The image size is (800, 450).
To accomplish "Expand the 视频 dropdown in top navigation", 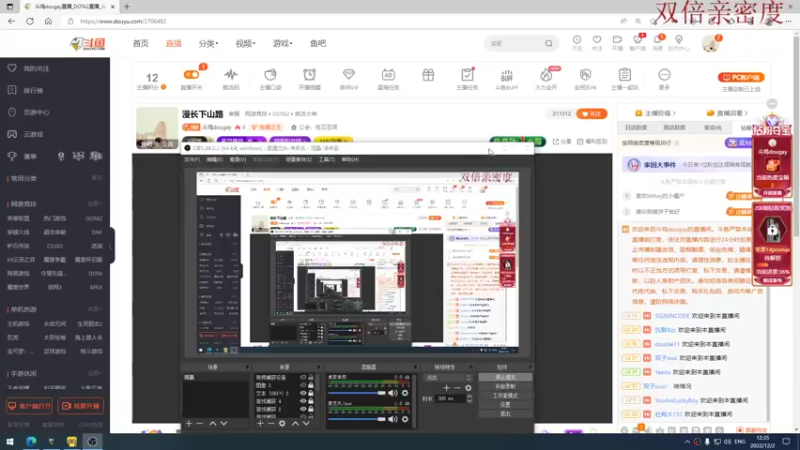I will coord(245,44).
